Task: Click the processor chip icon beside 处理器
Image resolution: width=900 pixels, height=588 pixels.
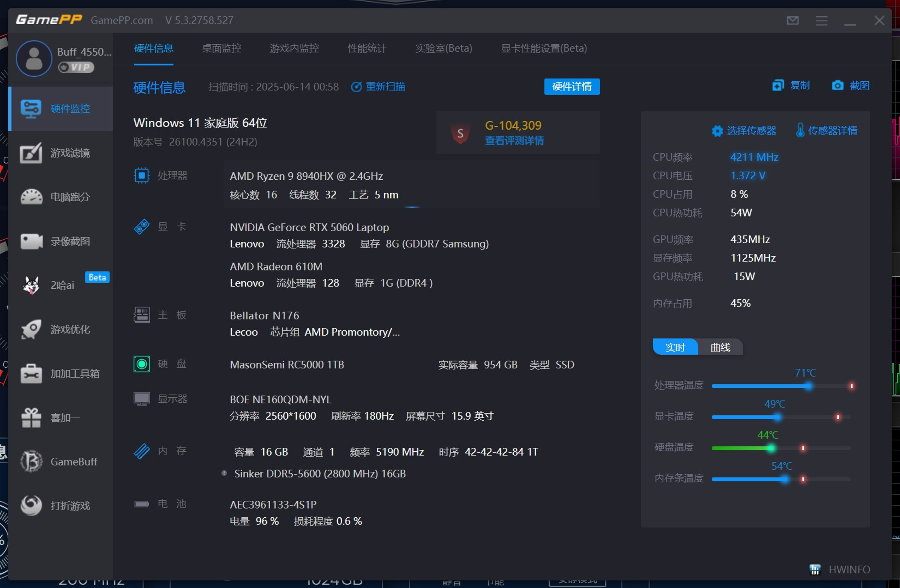Action: click(x=142, y=176)
